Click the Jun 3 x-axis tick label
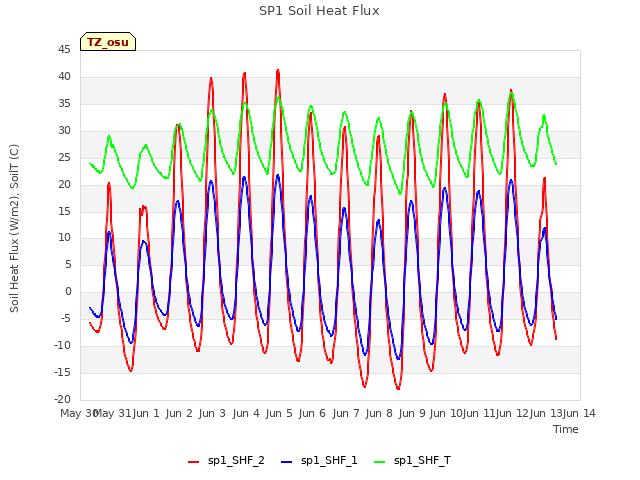The image size is (640, 480). point(212,413)
